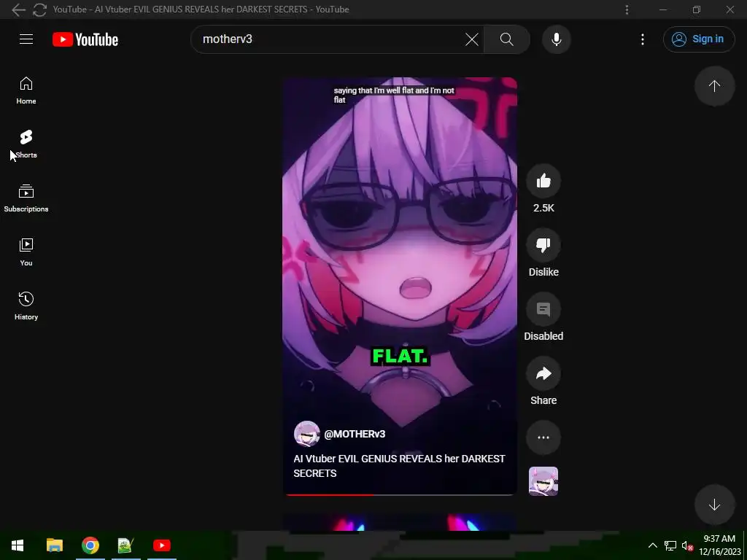Start voice search with the microphone
Image resolution: width=747 pixels, height=560 pixels.
[x=557, y=39]
